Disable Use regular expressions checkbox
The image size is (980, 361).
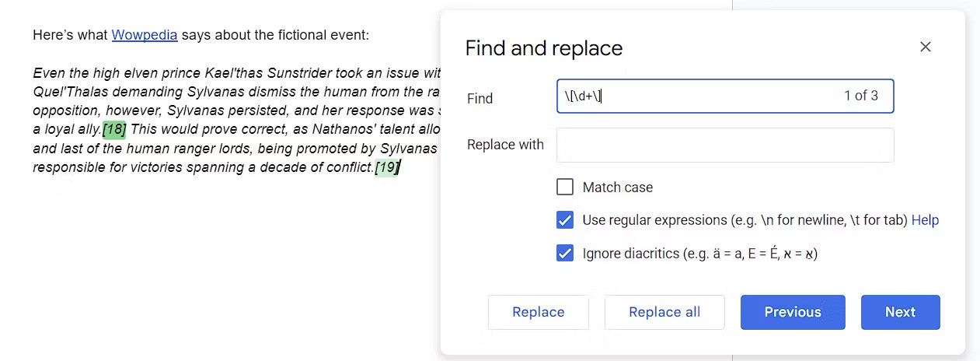click(565, 220)
